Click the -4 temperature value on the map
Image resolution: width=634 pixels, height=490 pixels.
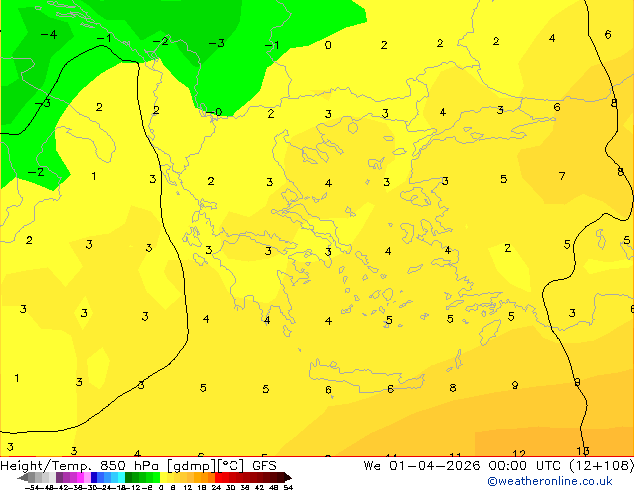[49, 35]
